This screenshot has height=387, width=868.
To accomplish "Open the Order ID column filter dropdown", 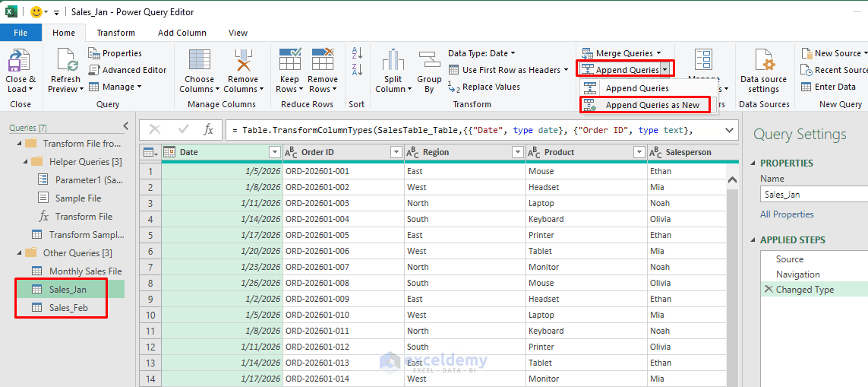I will click(396, 152).
